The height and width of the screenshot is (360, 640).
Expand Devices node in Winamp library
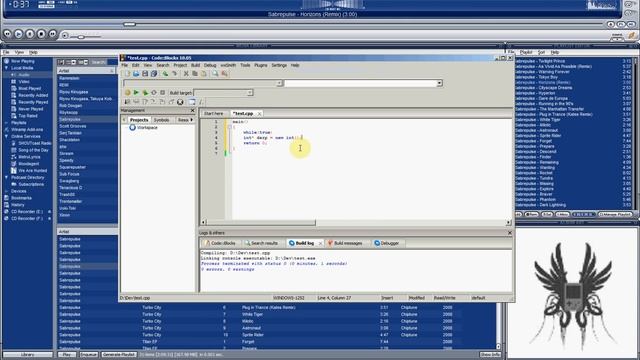click(7, 191)
